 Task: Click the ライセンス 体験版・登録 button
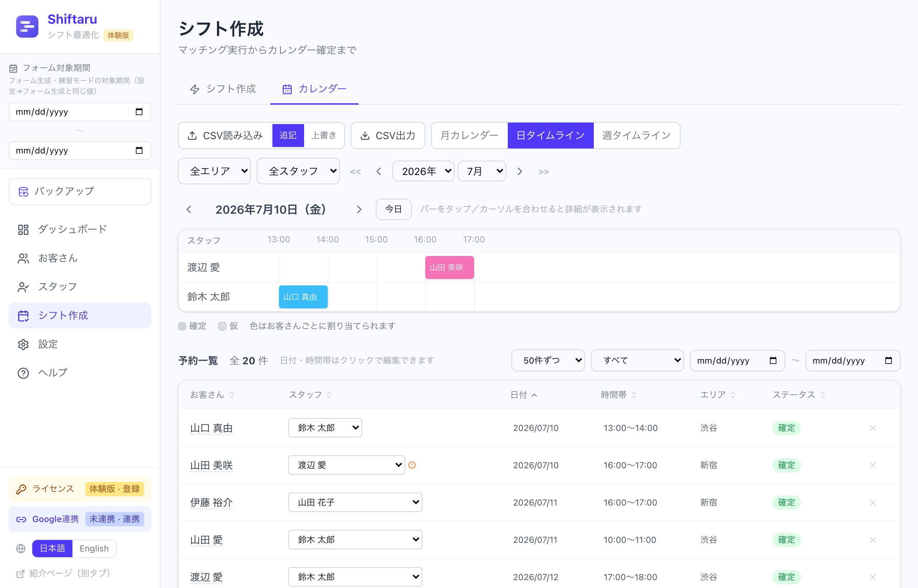click(x=80, y=489)
